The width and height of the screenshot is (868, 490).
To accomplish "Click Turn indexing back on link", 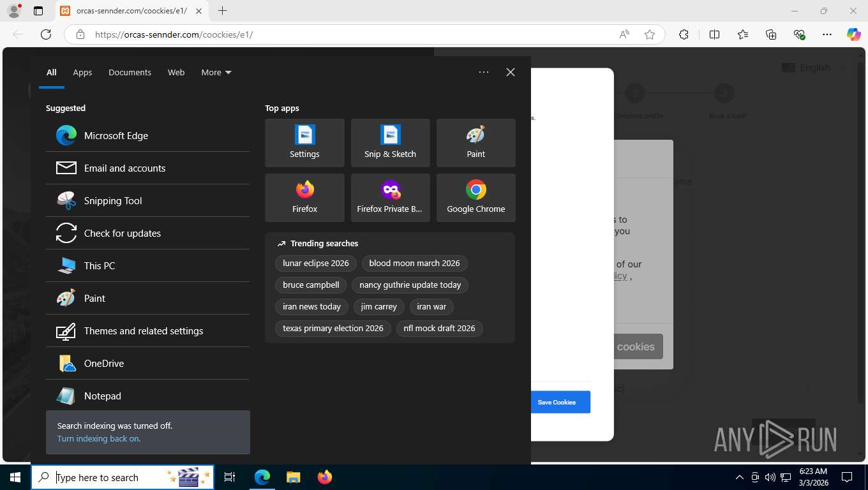I will coord(99,438).
